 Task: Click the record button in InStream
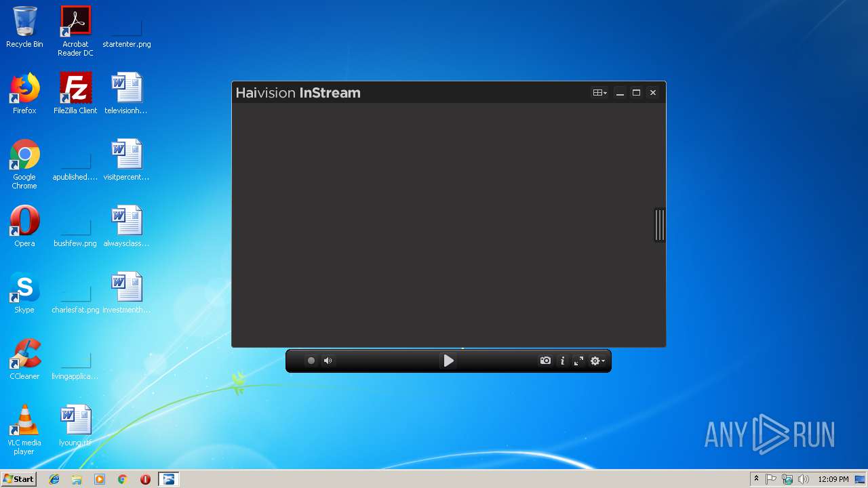(311, 361)
